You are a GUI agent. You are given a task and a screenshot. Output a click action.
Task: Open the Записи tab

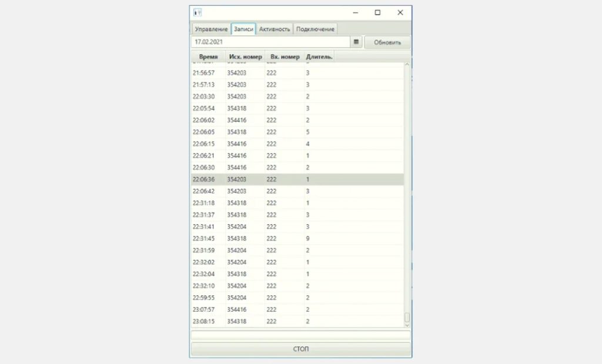pyautogui.click(x=243, y=29)
